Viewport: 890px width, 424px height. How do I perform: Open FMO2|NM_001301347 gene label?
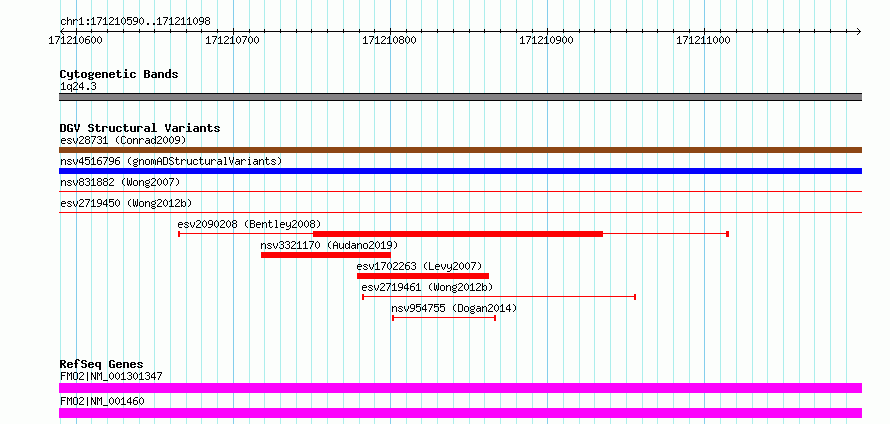pos(111,376)
